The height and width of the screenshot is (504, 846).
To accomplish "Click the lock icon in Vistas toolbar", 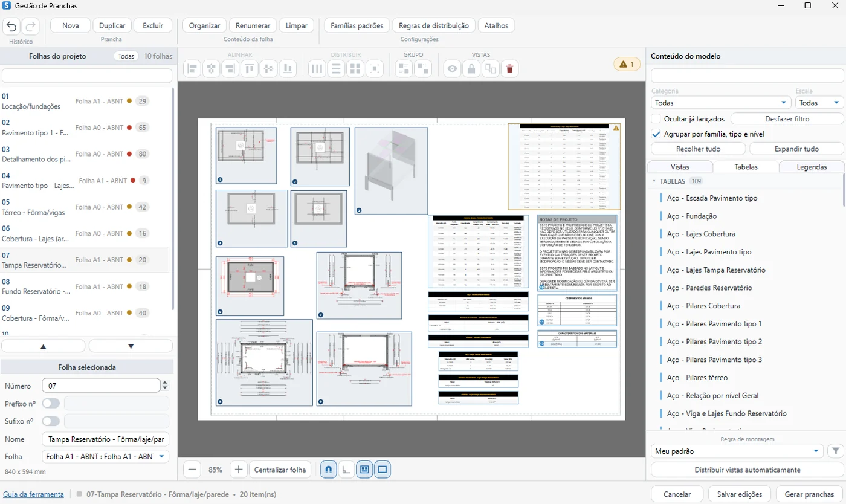I will coord(471,69).
